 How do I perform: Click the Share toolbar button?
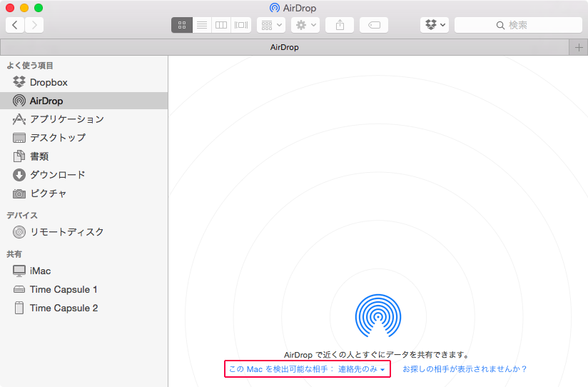tap(340, 25)
